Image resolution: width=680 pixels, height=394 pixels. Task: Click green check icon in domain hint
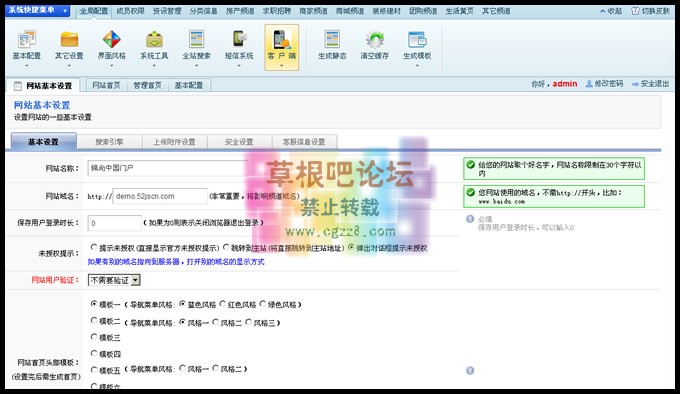tap(471, 192)
